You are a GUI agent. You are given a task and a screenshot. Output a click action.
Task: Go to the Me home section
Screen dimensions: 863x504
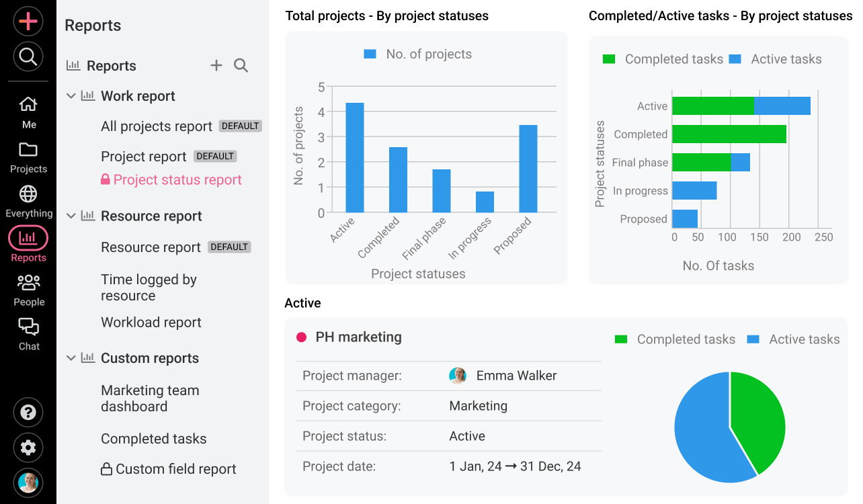(x=28, y=110)
